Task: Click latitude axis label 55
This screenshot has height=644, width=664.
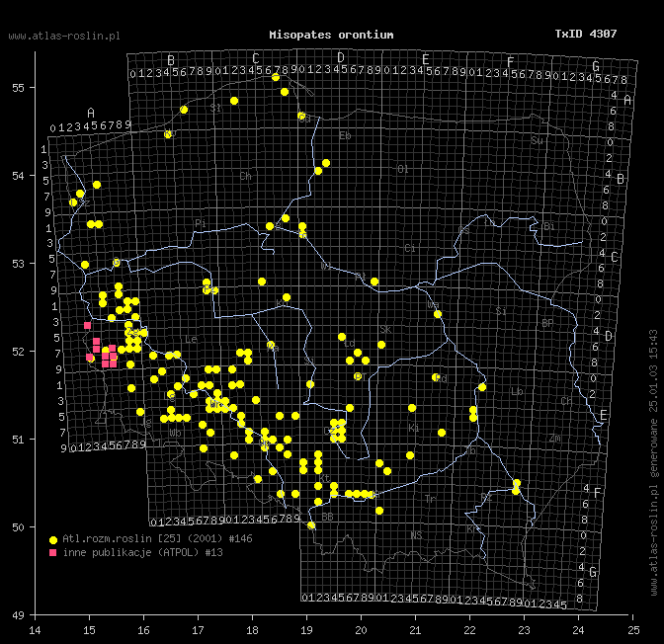Action: [x=18, y=88]
